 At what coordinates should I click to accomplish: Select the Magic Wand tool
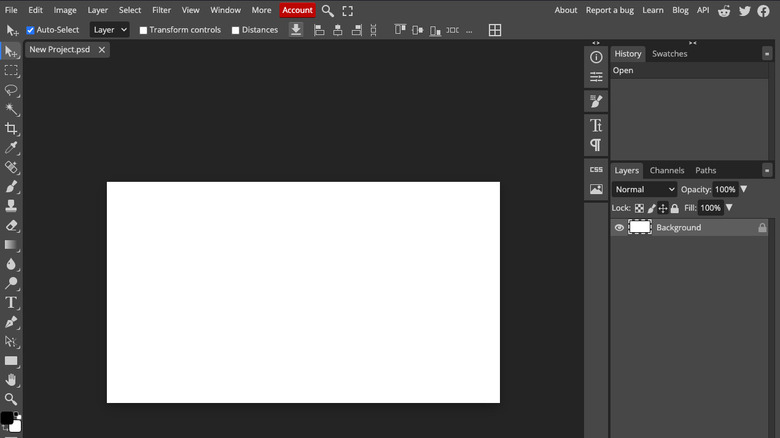11,109
